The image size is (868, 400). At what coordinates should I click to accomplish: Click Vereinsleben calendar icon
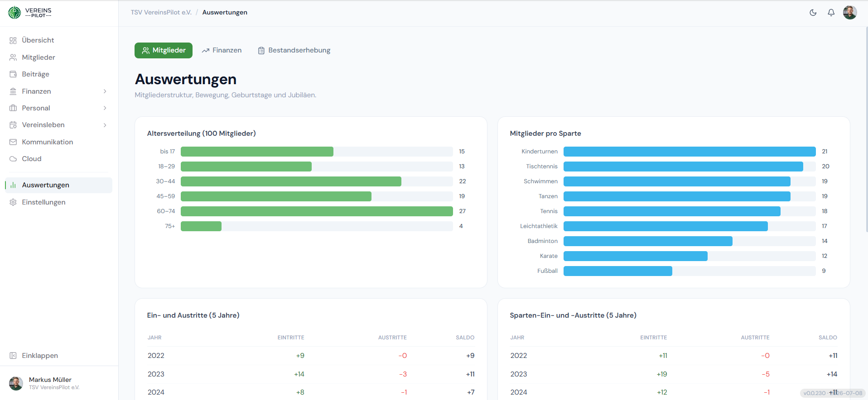13,125
